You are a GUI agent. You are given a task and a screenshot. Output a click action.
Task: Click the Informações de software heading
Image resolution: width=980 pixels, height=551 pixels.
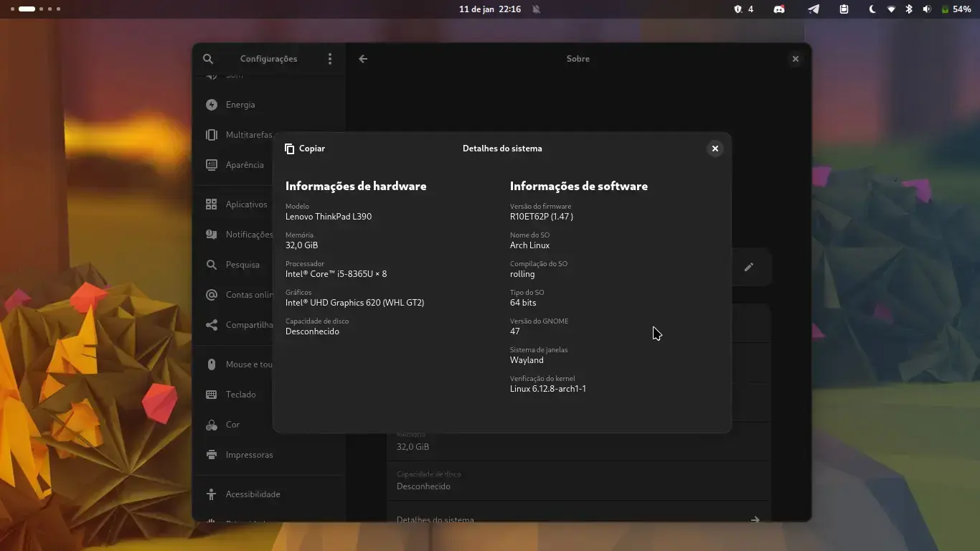(579, 186)
